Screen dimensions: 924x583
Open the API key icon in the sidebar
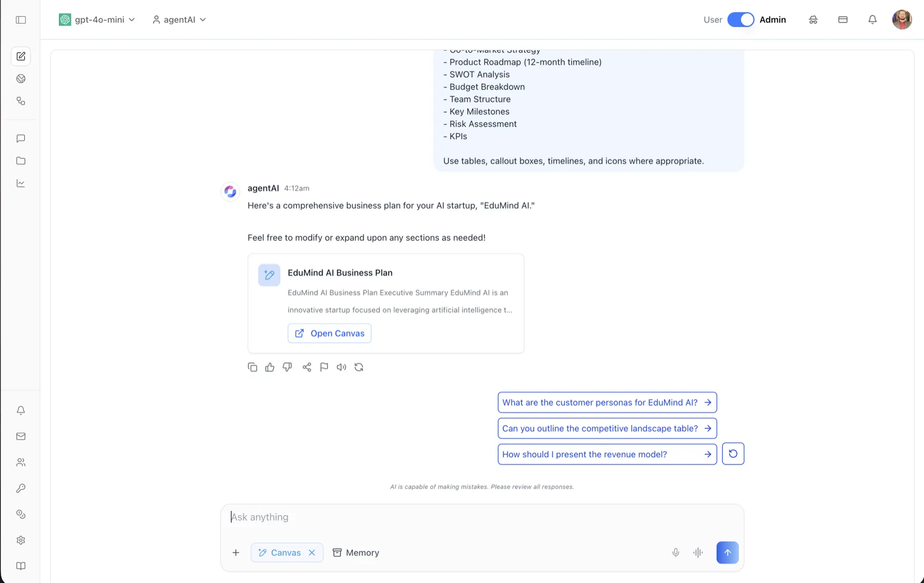click(21, 488)
